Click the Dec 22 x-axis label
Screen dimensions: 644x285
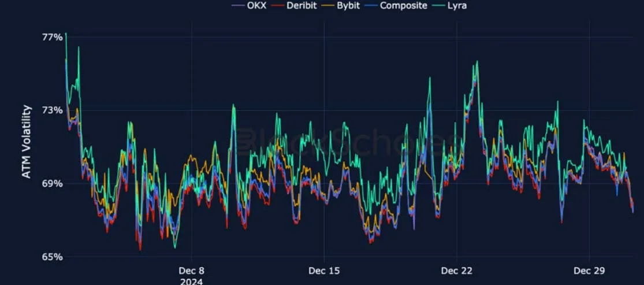click(457, 271)
